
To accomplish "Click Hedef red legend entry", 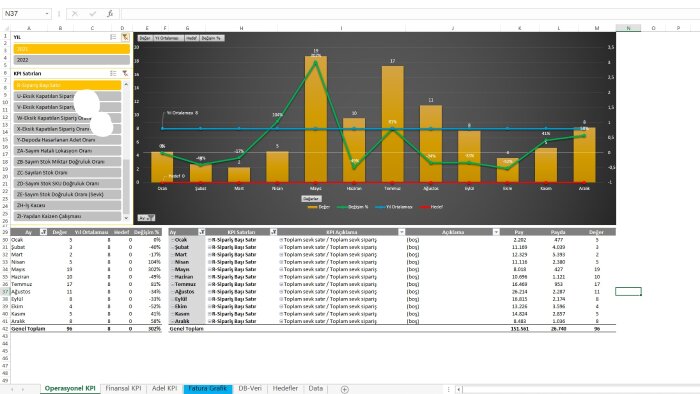I will 431,207.
